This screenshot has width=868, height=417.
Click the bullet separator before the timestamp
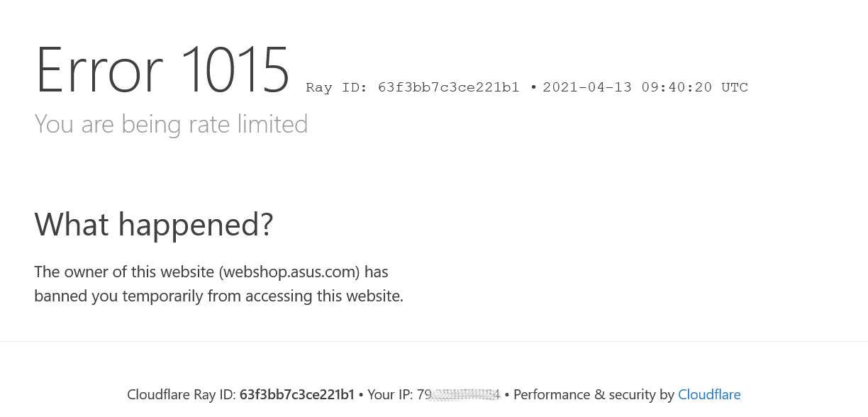[x=533, y=87]
